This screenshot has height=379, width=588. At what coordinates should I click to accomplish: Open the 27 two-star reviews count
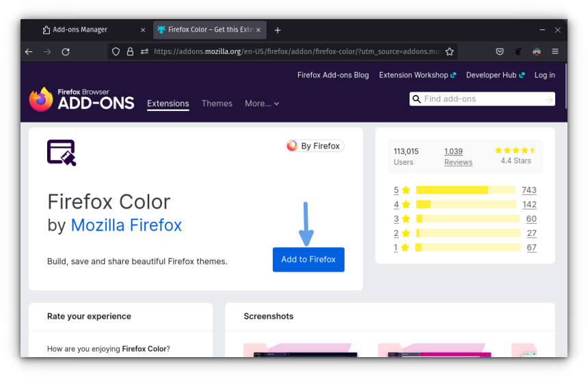531,233
